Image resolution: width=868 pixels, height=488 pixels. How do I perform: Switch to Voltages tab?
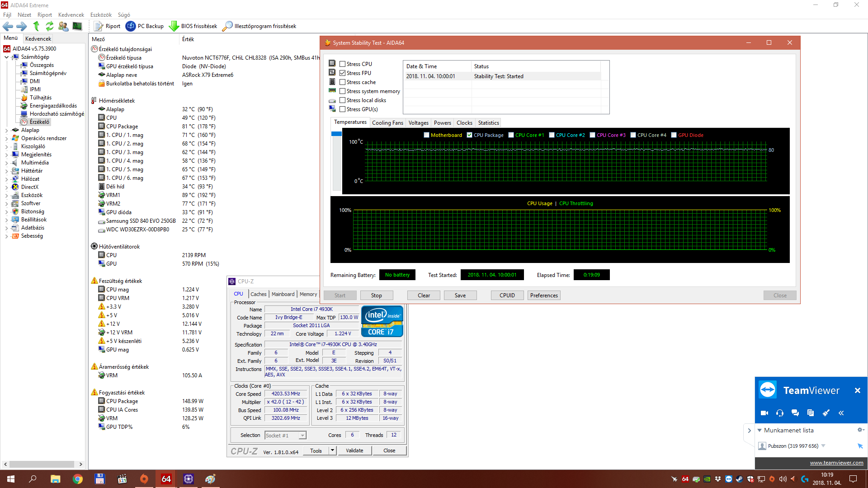coord(418,123)
